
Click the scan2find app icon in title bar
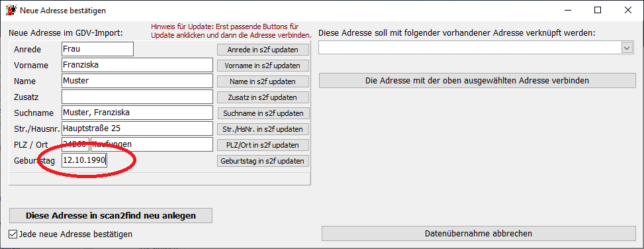click(x=11, y=11)
